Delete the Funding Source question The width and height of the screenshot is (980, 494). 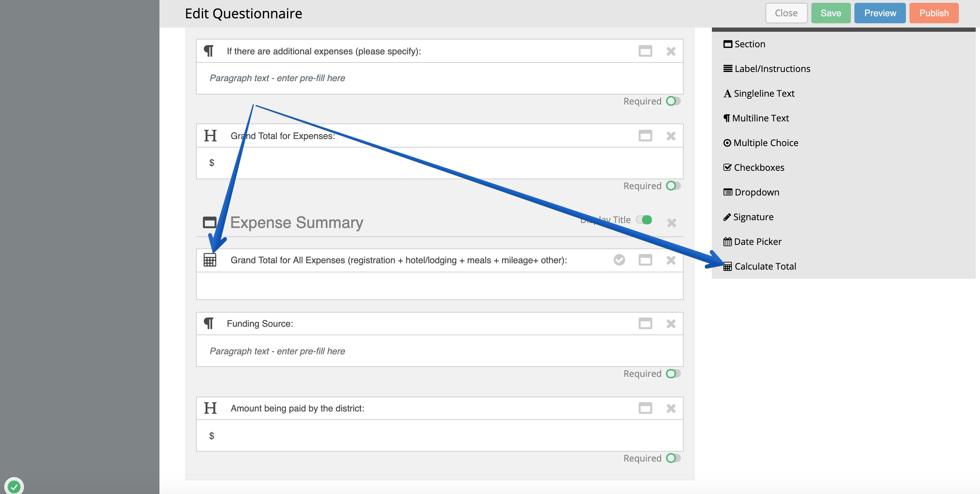[x=671, y=324]
